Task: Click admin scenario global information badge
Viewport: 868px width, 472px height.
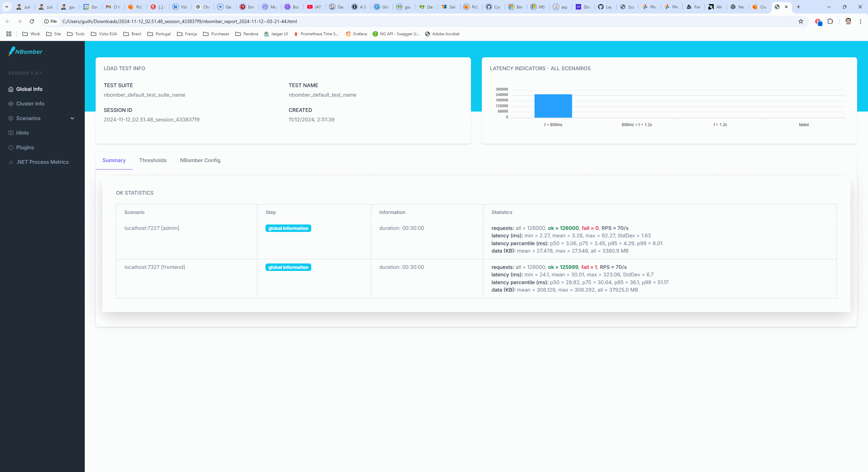Action: point(288,228)
